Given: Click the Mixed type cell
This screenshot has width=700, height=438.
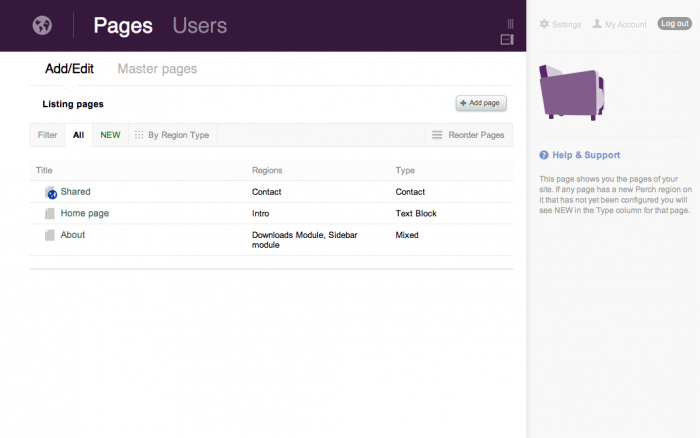Looking at the screenshot, I should point(407,235).
